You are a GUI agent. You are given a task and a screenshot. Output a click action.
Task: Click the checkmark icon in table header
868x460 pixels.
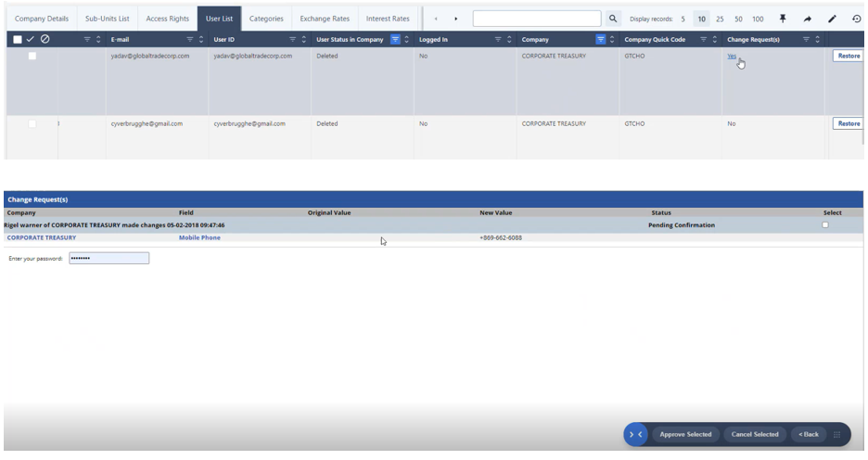pos(31,39)
